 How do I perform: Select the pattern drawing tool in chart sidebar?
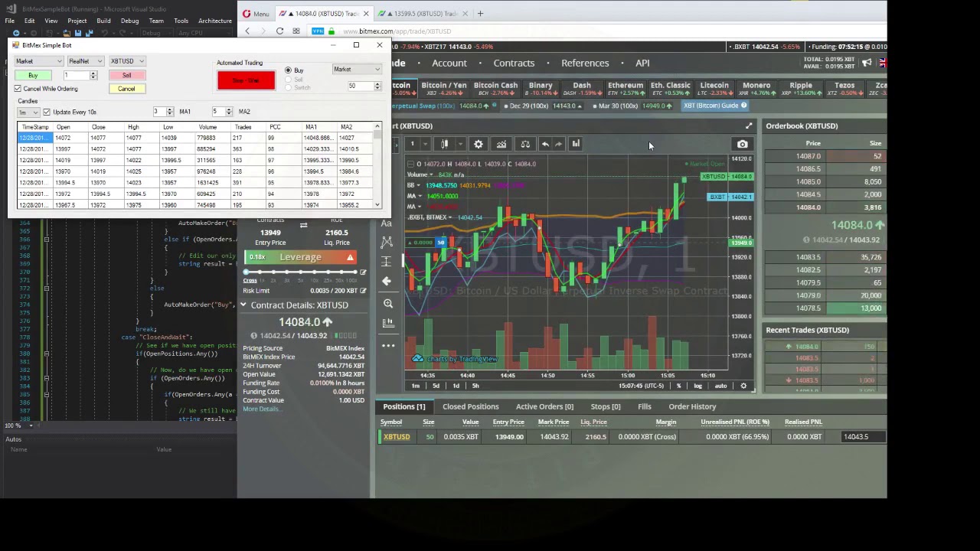pos(387,242)
